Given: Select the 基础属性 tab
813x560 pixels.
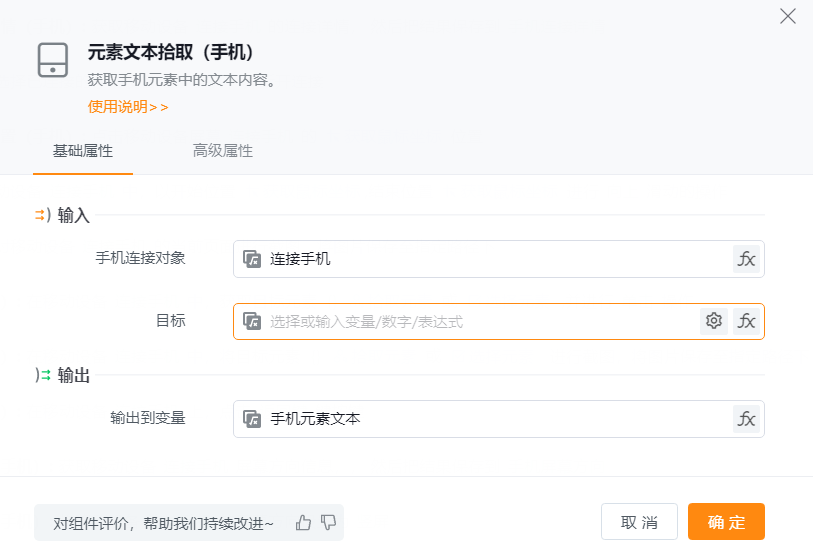Looking at the screenshot, I should pos(83,151).
